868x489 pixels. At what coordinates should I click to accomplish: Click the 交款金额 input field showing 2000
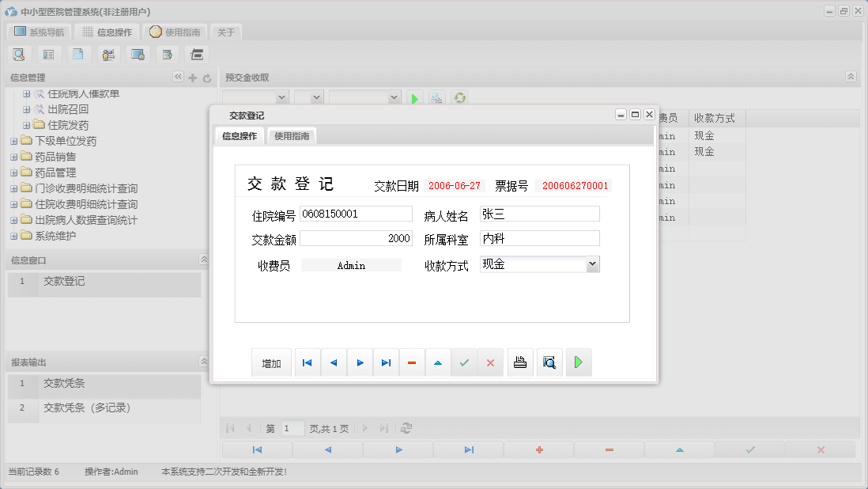click(x=354, y=238)
